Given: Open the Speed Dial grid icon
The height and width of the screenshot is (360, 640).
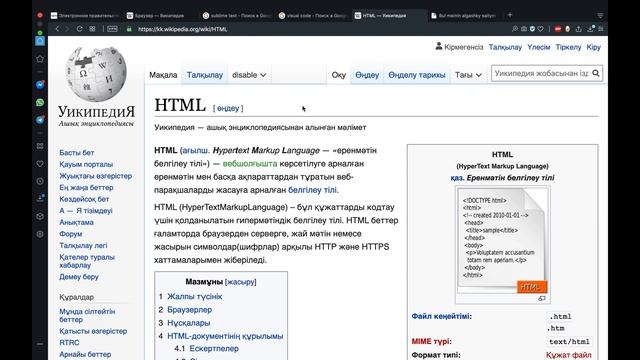Looking at the screenshot, I should click(x=92, y=29).
